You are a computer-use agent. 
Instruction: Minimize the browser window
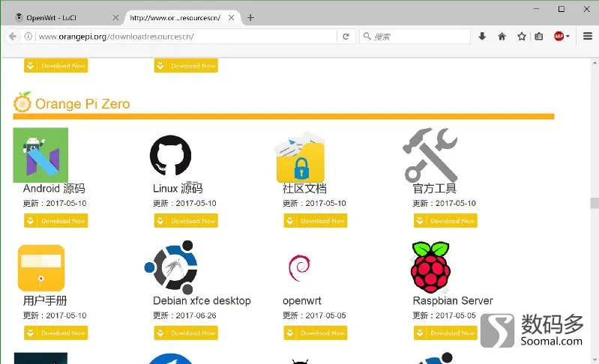point(536,9)
